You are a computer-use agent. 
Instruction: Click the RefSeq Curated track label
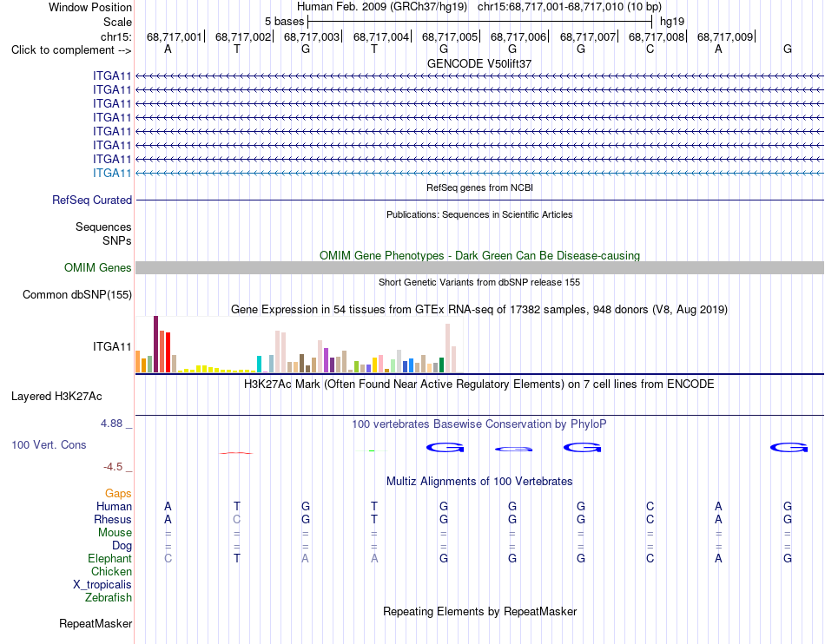pyautogui.click(x=92, y=200)
